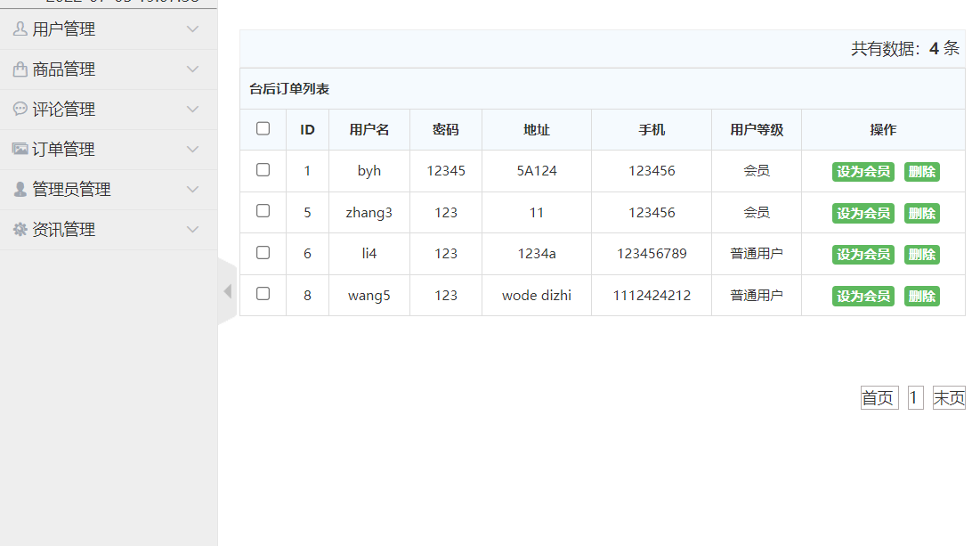980x546 pixels.
Task: Open the 评论管理 menu
Action: point(109,110)
